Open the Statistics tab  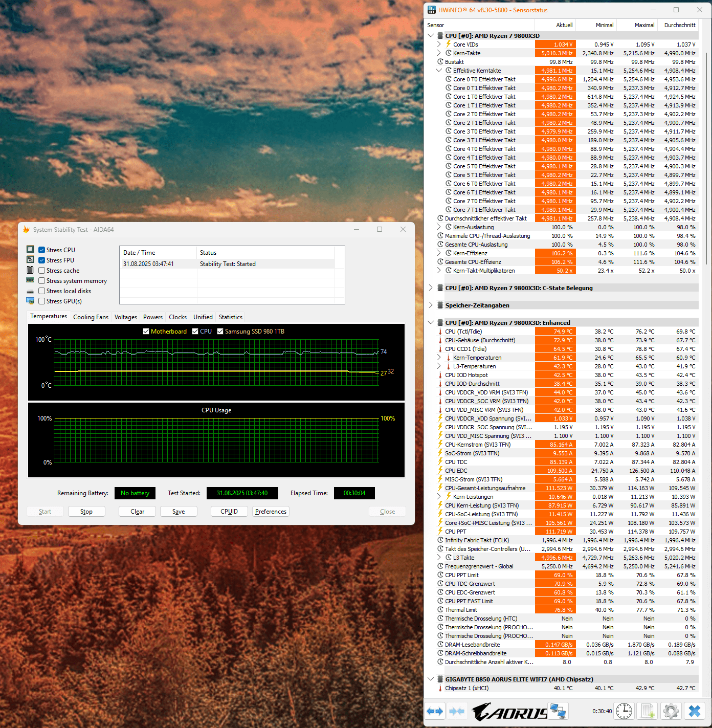tap(231, 317)
